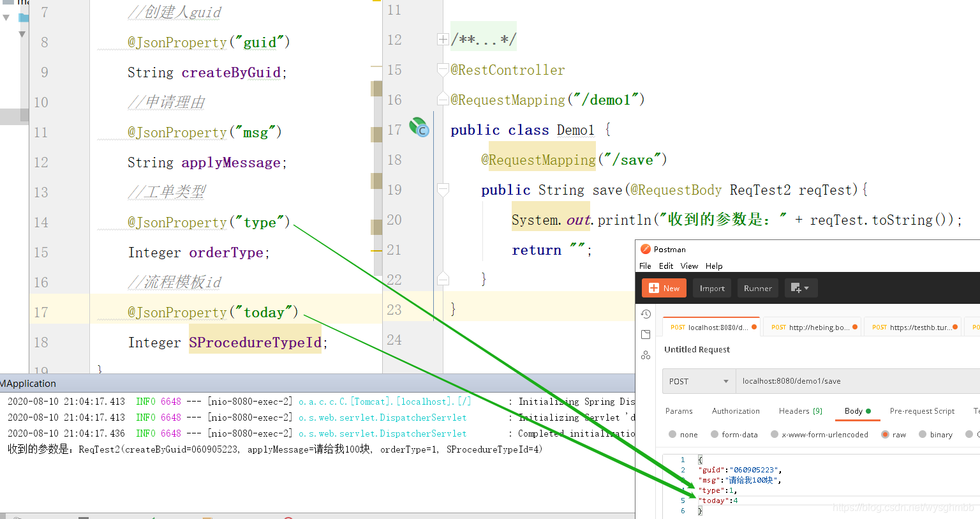Open Postman History sidebar icon
The image size is (980, 519).
point(646,314)
